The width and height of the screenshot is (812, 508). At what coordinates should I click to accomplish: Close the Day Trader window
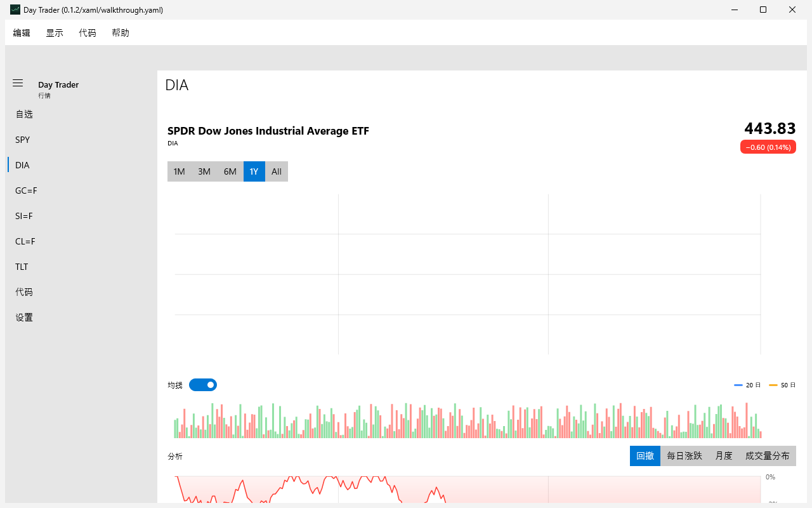(792, 10)
